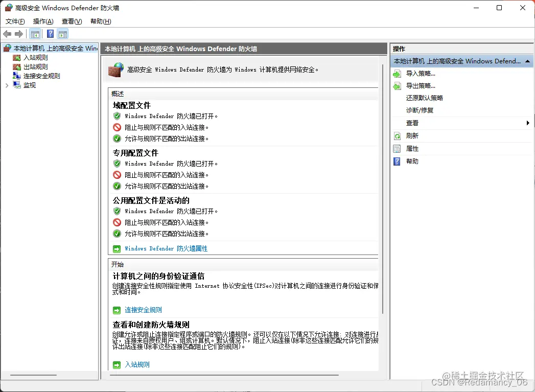
Task: Click 诊断/修复 action
Action: coord(420,110)
